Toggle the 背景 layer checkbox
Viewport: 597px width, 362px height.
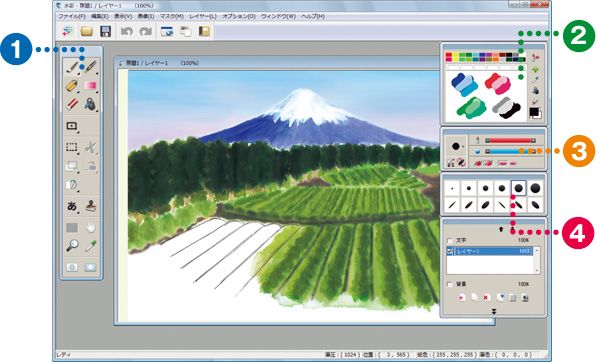[x=450, y=284]
